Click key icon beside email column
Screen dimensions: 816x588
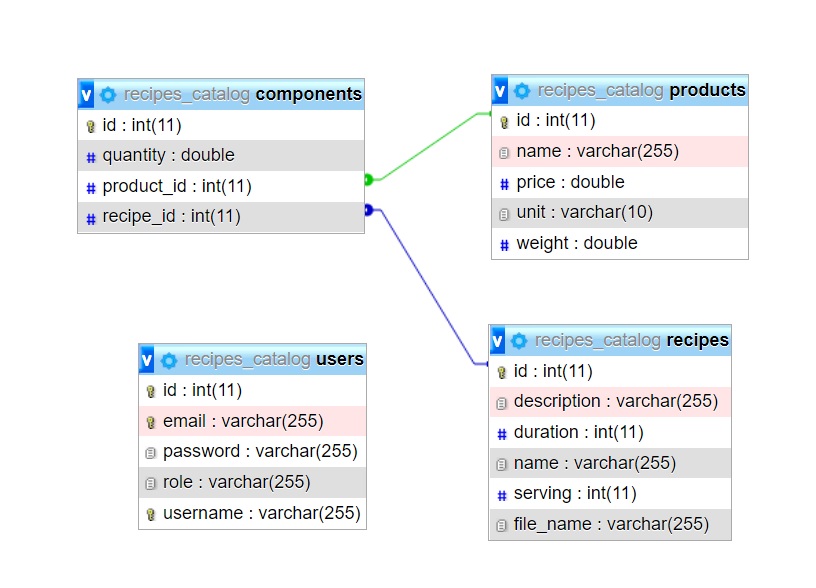click(x=150, y=422)
